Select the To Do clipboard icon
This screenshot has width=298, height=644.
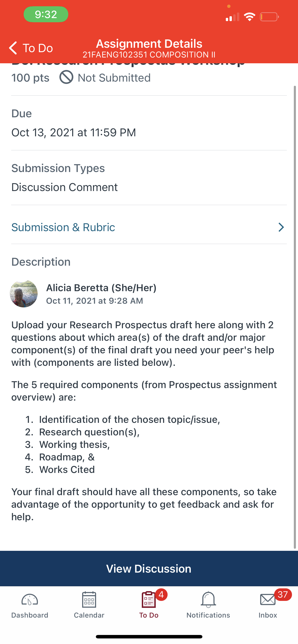[x=149, y=599]
